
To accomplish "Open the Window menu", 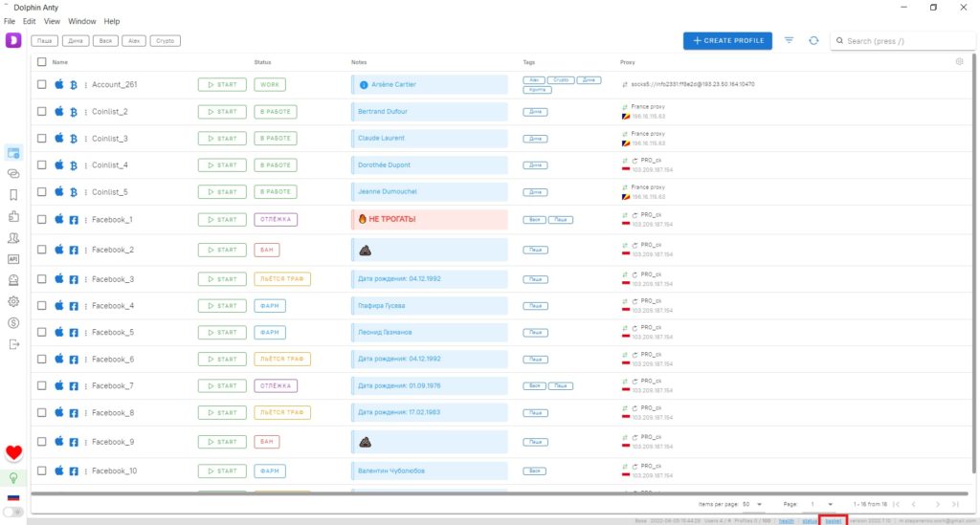I will pos(82,21).
